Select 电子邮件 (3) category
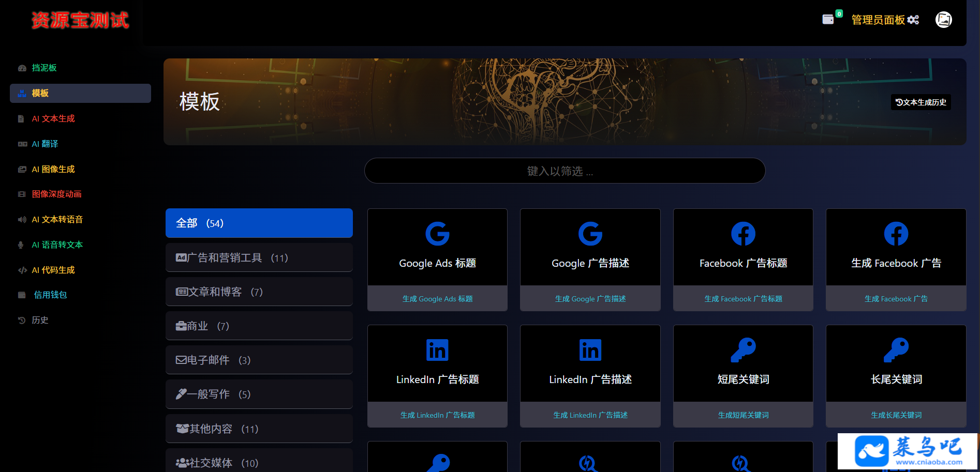 pyautogui.click(x=259, y=360)
